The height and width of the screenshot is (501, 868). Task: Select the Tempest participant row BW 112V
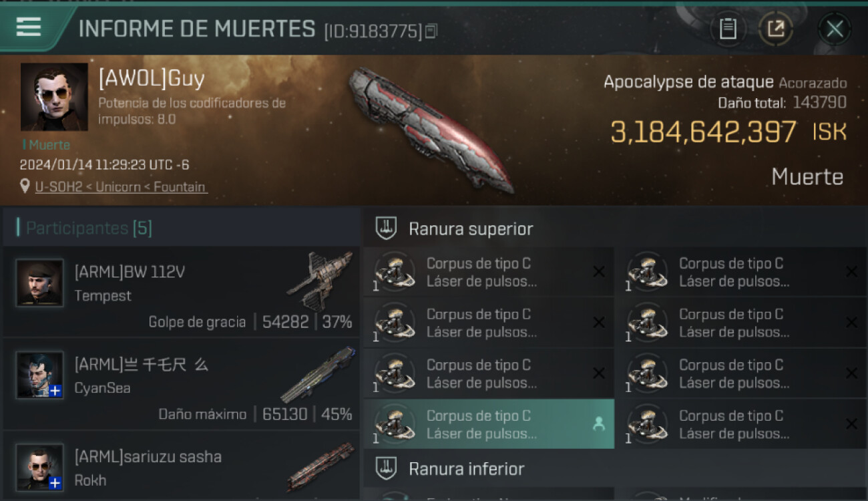(x=181, y=291)
